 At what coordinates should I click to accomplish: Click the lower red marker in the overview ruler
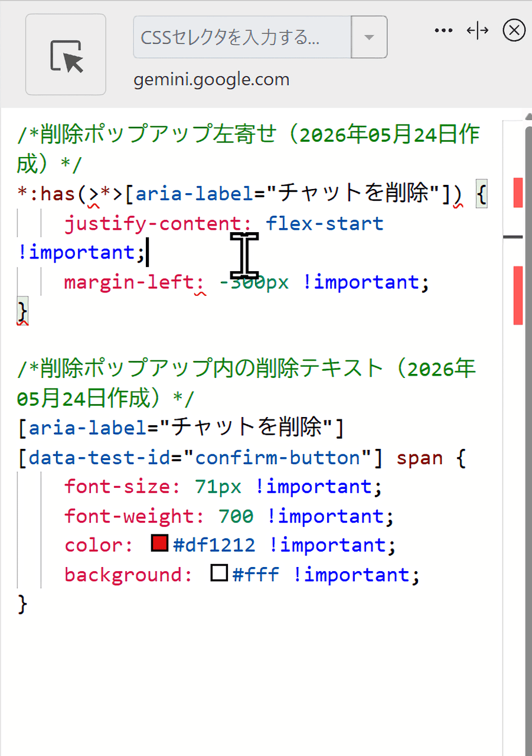coord(518,295)
